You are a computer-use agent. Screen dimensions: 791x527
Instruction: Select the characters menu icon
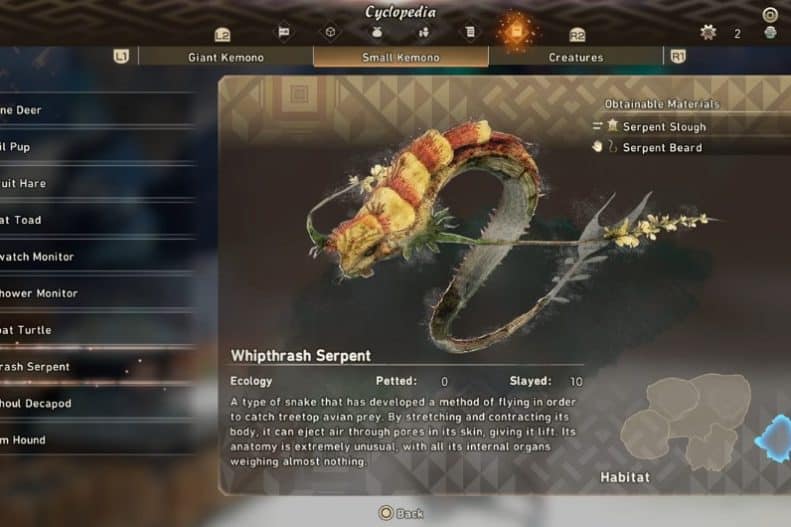[423, 32]
